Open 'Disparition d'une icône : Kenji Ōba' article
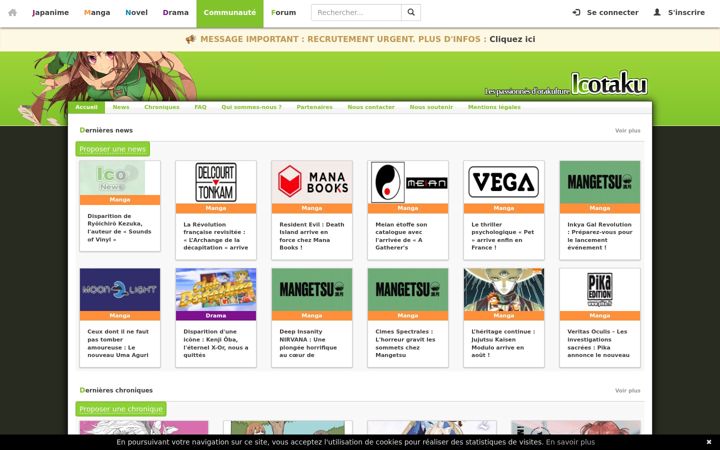 (216, 343)
